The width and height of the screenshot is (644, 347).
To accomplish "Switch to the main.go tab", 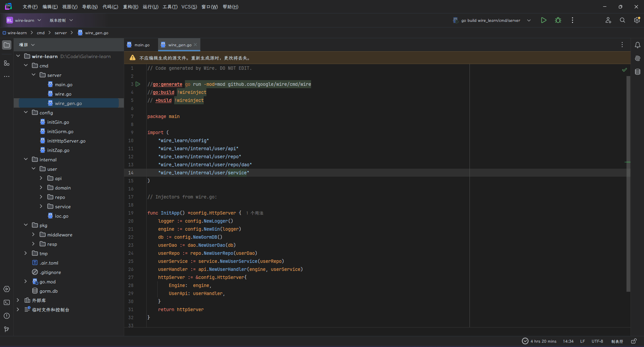I will (x=138, y=45).
